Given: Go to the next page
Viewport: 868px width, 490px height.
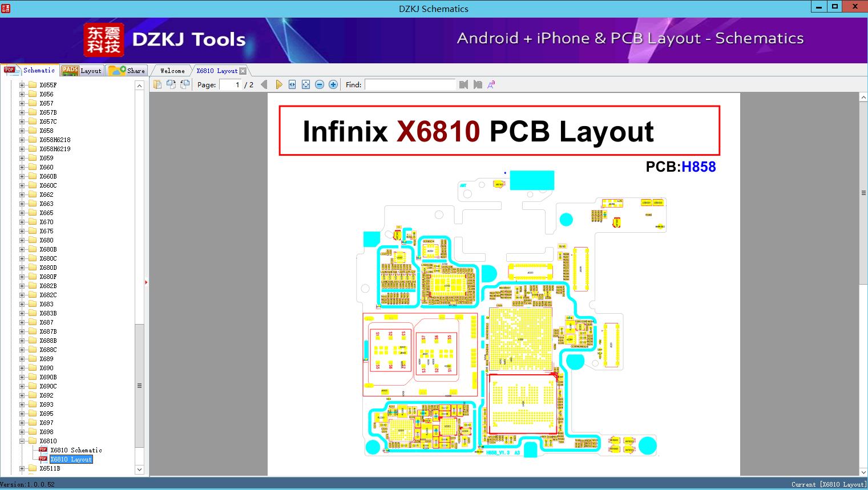Looking at the screenshot, I should point(278,84).
